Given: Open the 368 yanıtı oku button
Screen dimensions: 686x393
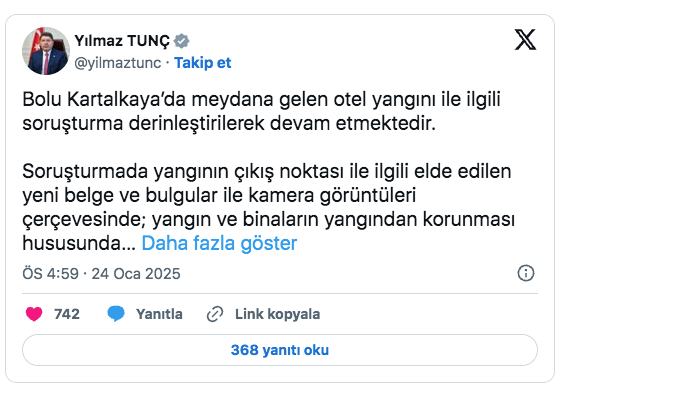Looking at the screenshot, I should pos(280,350).
